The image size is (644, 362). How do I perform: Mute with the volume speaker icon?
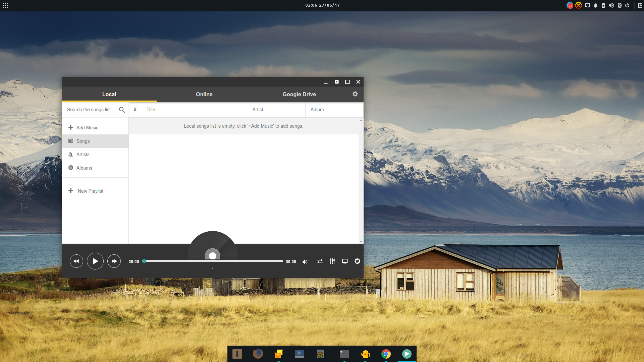pyautogui.click(x=305, y=261)
